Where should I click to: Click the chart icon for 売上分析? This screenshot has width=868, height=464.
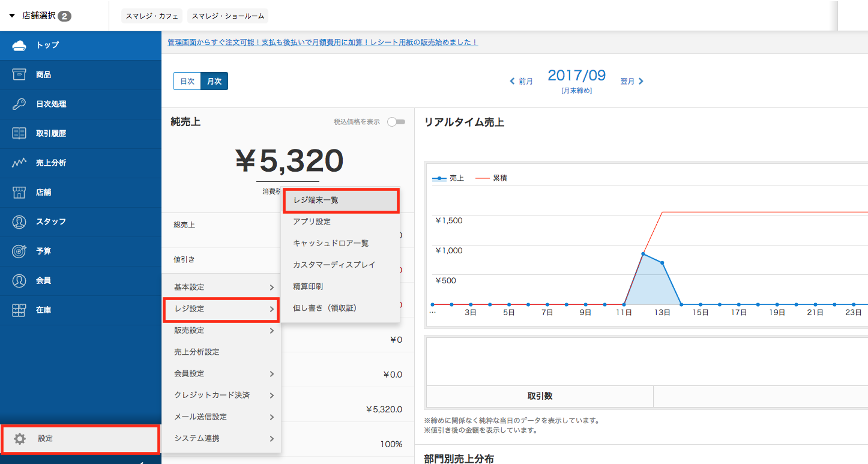[x=19, y=163]
